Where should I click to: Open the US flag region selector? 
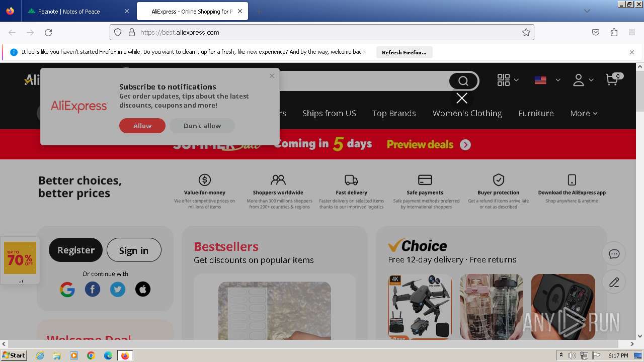pos(540,80)
